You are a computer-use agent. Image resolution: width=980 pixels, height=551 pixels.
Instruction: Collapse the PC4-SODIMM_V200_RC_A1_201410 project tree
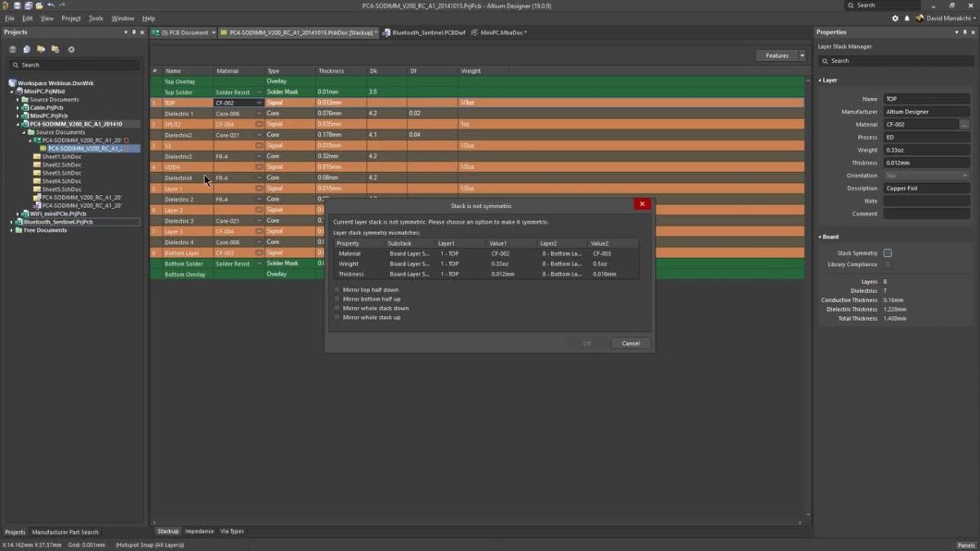coord(20,123)
